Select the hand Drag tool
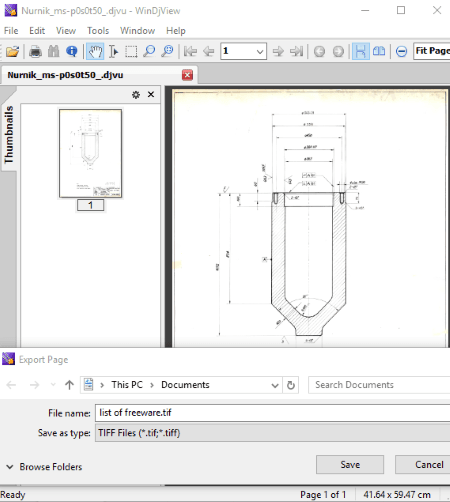 tap(95, 51)
